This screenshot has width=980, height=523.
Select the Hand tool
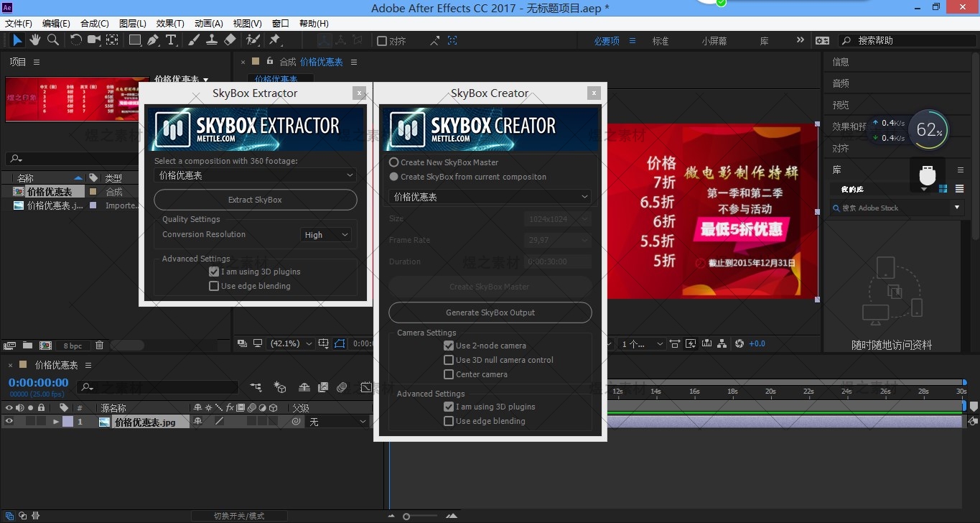pos(35,40)
